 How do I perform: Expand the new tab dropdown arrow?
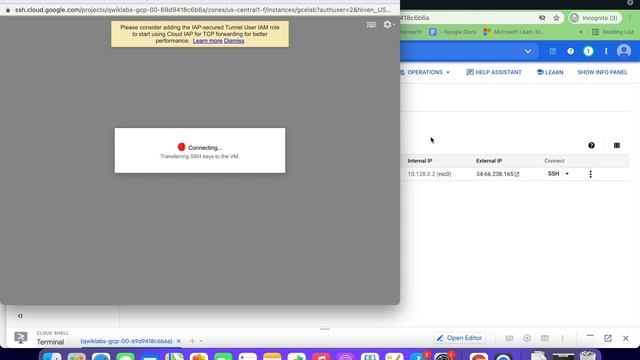(201, 341)
